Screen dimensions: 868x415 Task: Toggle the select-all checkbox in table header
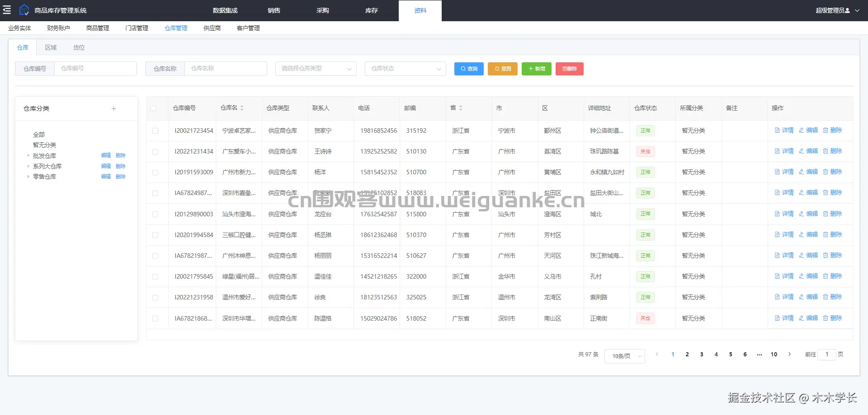click(153, 108)
